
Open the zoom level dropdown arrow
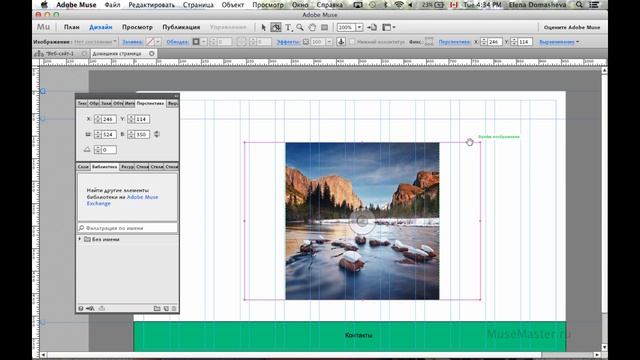tap(359, 27)
